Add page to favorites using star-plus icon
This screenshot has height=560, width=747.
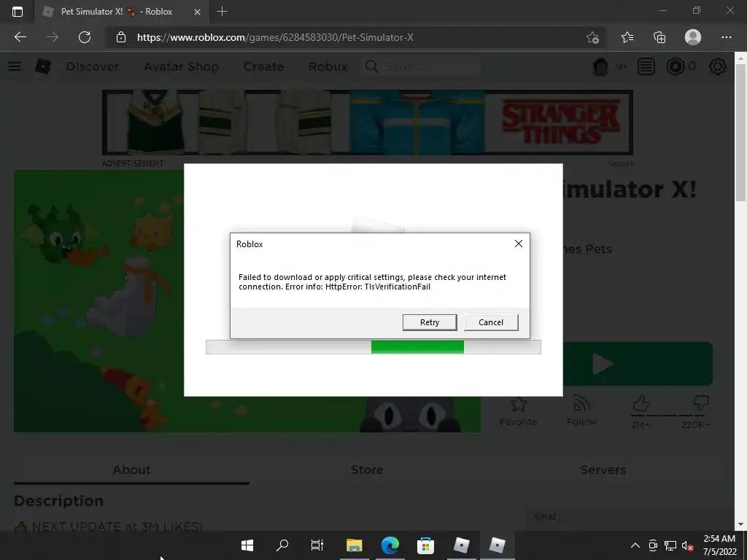592,37
